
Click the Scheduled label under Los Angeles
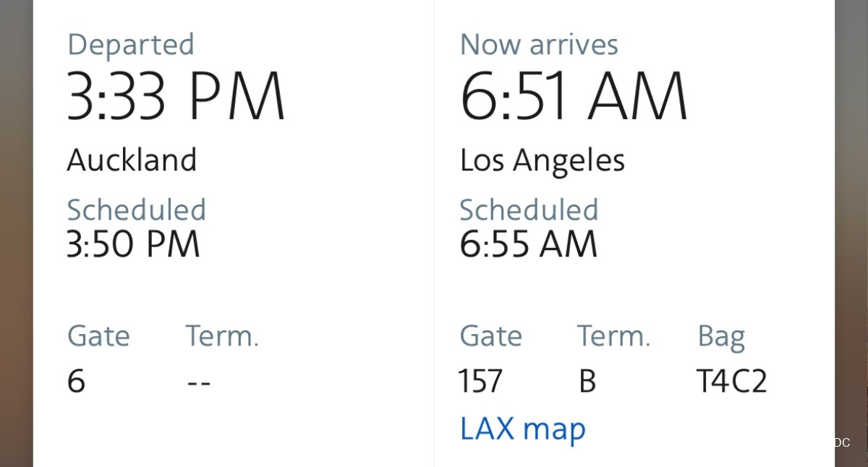click(529, 210)
